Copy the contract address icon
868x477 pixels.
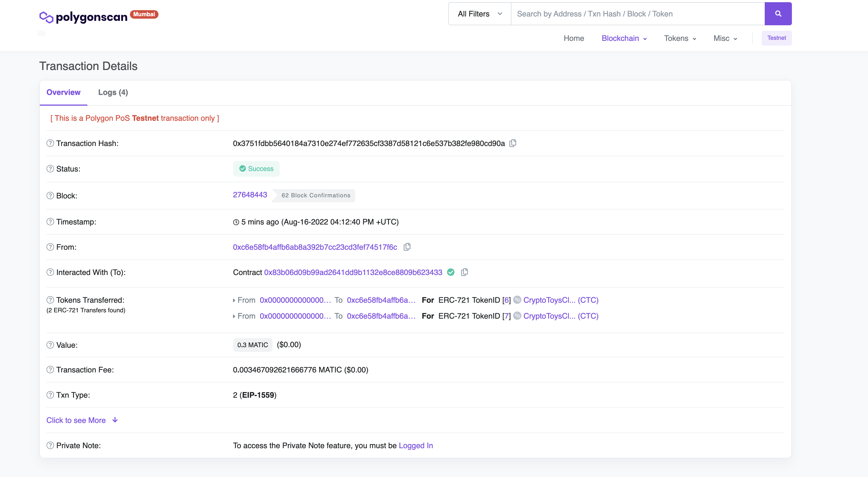coord(464,272)
